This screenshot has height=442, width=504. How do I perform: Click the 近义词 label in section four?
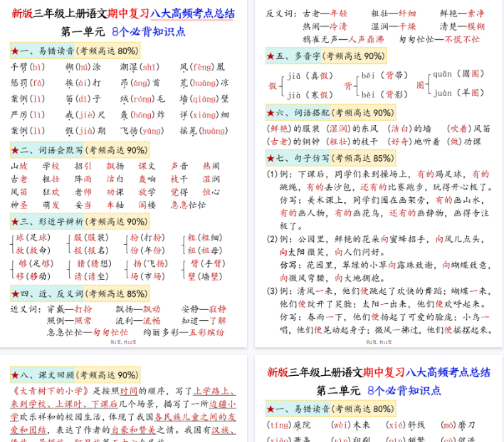click(x=23, y=310)
